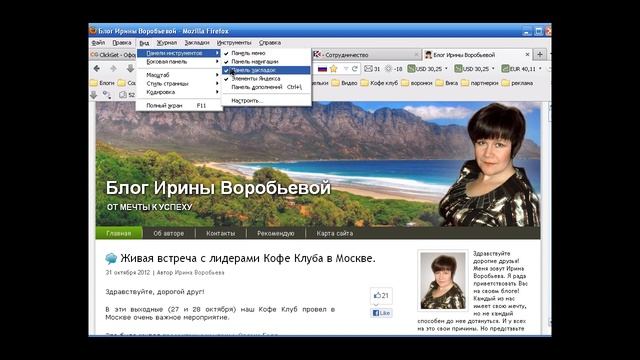This screenshot has width=640, height=360.
Task: Expand the Масштаб submenu
Action: coord(179,75)
